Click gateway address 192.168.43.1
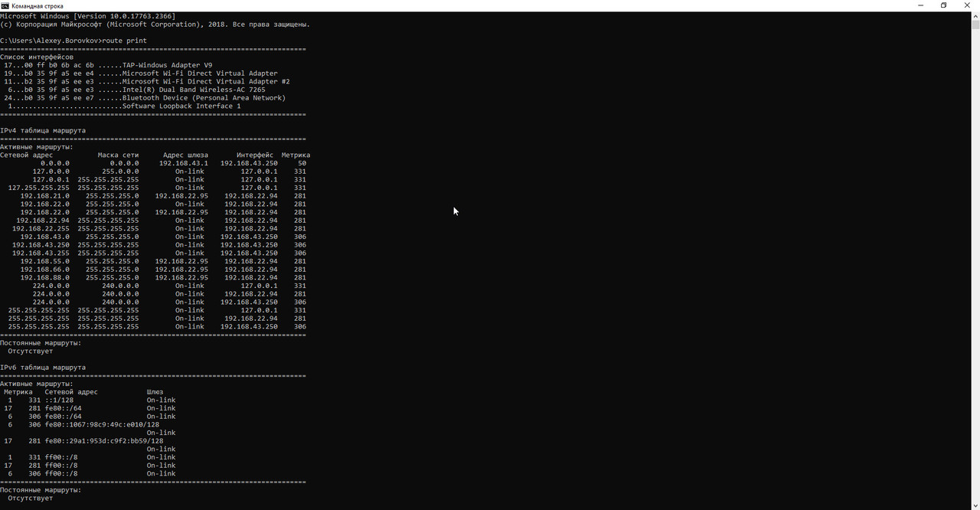 [184, 163]
